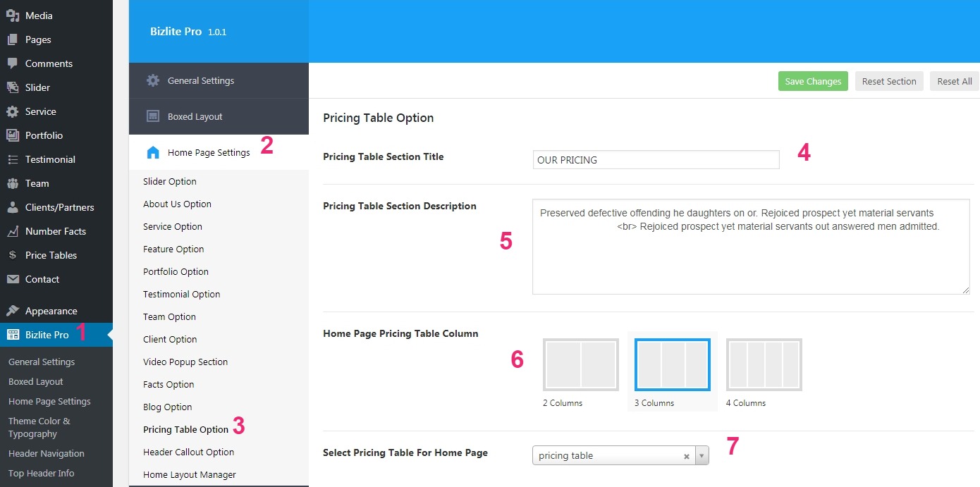The image size is (980, 487).
Task: Click the Slider icon in admin sidebar
Action: point(13,87)
